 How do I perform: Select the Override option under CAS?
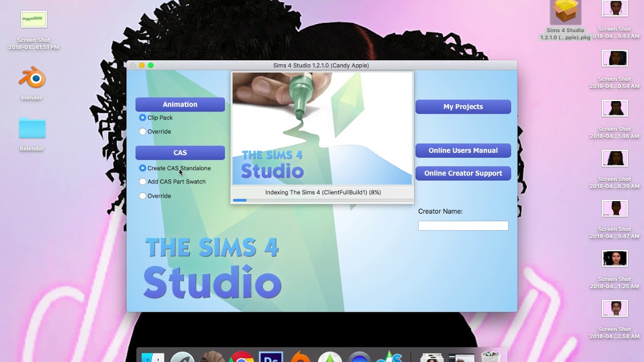(143, 196)
